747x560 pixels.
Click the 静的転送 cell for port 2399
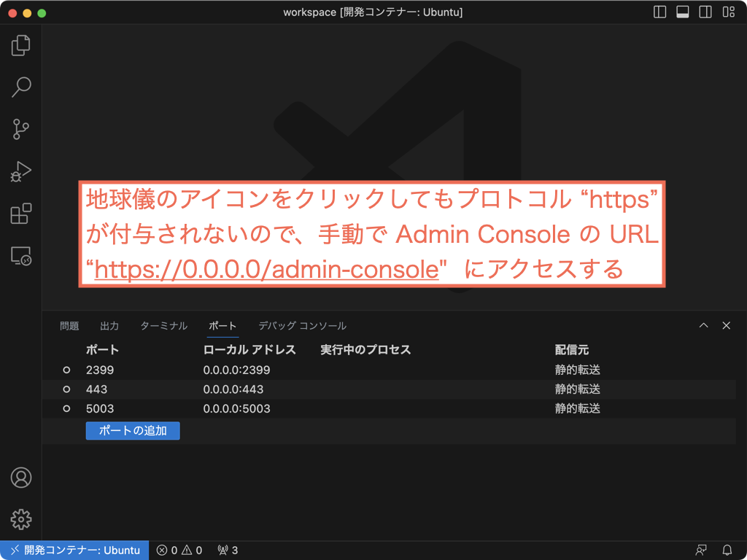pos(578,370)
